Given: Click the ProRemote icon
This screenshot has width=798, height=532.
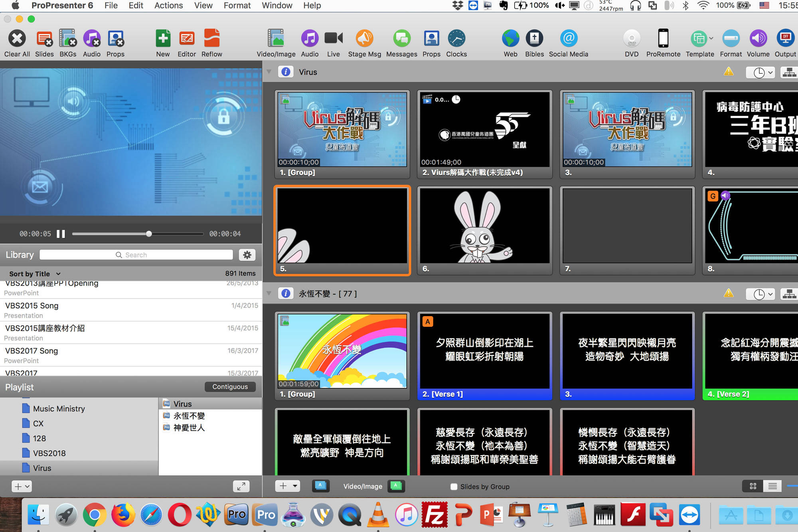Looking at the screenshot, I should [x=663, y=39].
